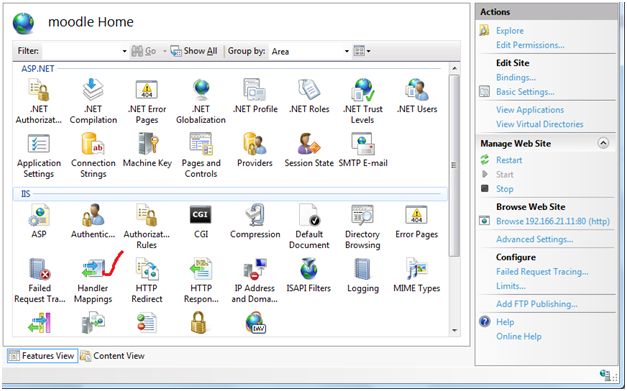
Task: Open Pages and Controls feature
Action: [x=201, y=155]
